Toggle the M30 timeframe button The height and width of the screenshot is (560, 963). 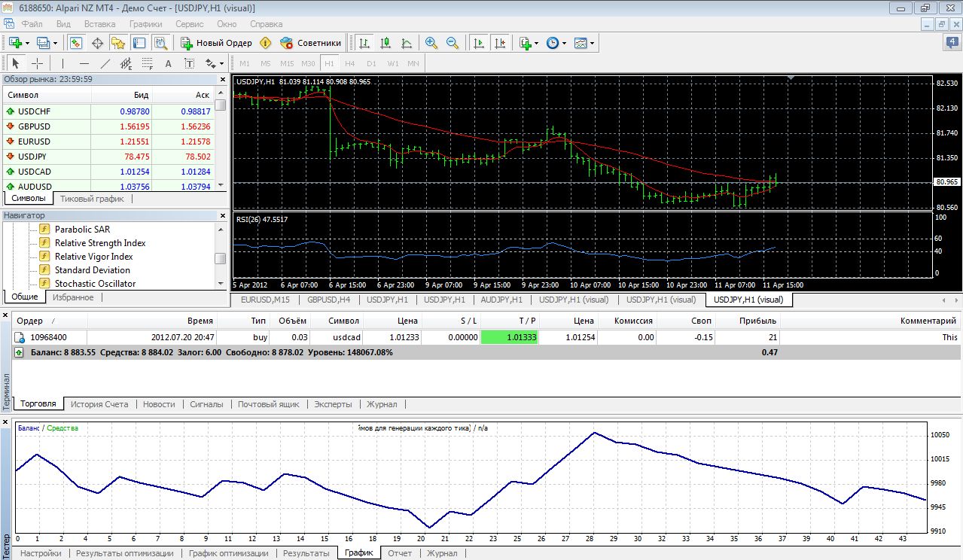pos(308,63)
